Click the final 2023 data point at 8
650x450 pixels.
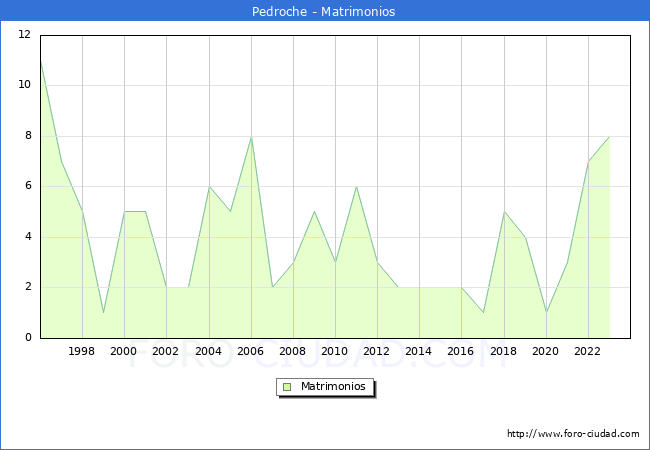[x=609, y=136]
